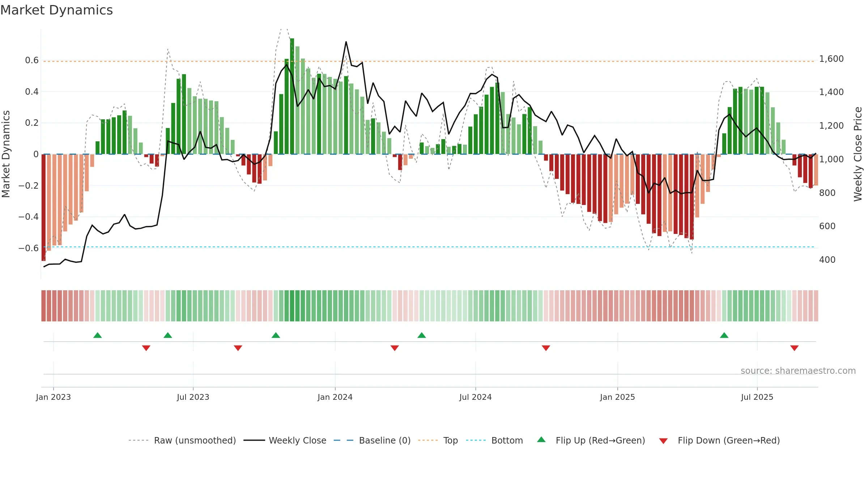Toggle the Baseline (0) legend entry
868x488 pixels.
[372, 440]
